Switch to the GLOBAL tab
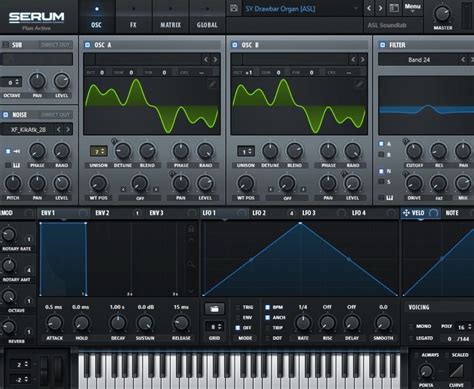This screenshot has height=389, width=474. (207, 17)
